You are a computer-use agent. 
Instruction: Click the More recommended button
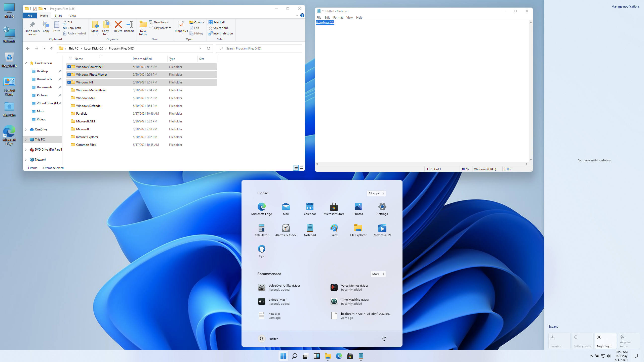[x=378, y=274]
